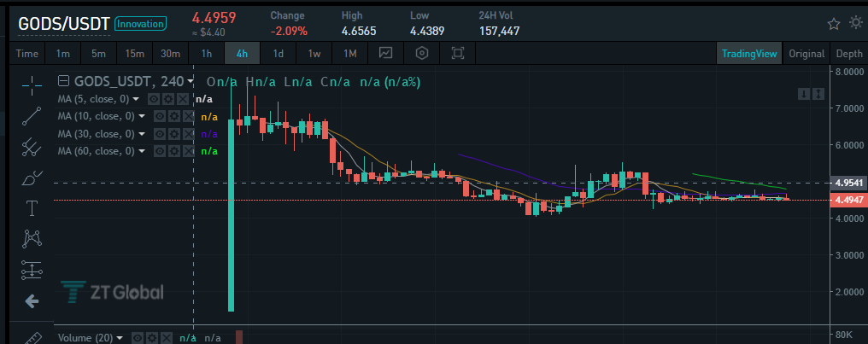Click the Innovation tag badge
This screenshot has height=344, width=868.
pos(141,24)
